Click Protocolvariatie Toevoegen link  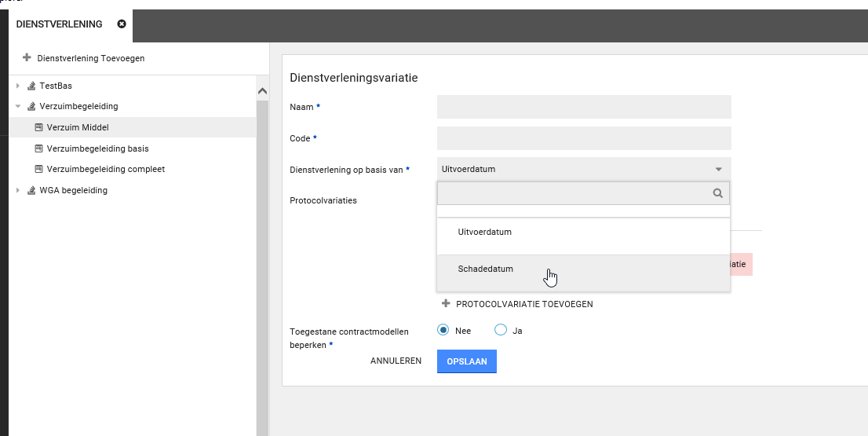523,304
